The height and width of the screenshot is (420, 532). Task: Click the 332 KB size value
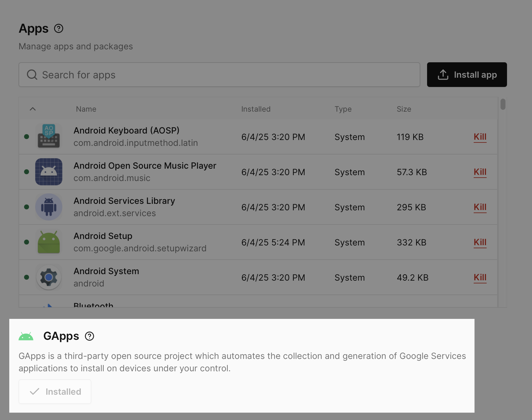coord(412,242)
